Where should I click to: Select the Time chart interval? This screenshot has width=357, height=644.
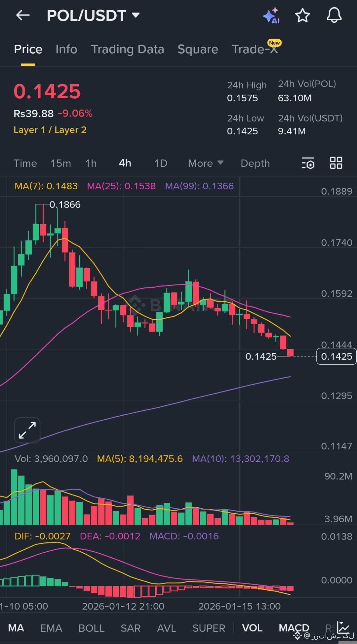25,163
